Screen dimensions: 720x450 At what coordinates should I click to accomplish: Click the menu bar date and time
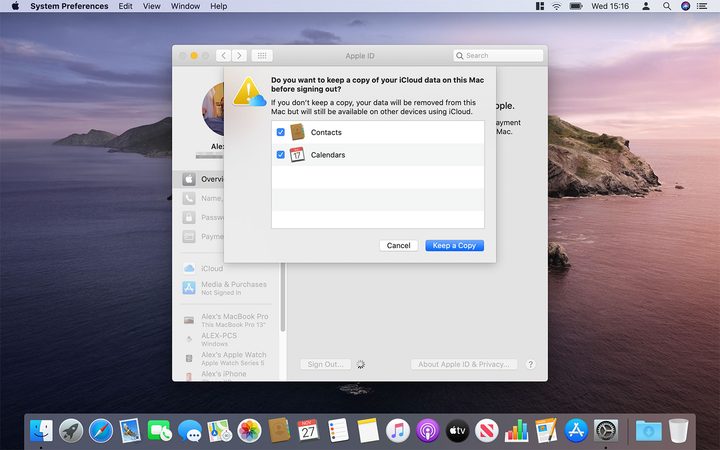pos(610,6)
